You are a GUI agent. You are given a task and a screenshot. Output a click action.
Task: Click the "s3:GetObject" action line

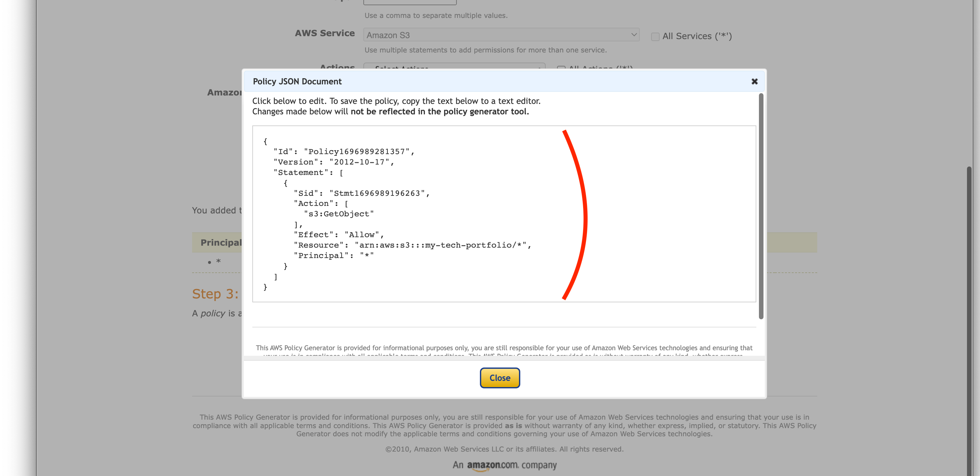(339, 214)
